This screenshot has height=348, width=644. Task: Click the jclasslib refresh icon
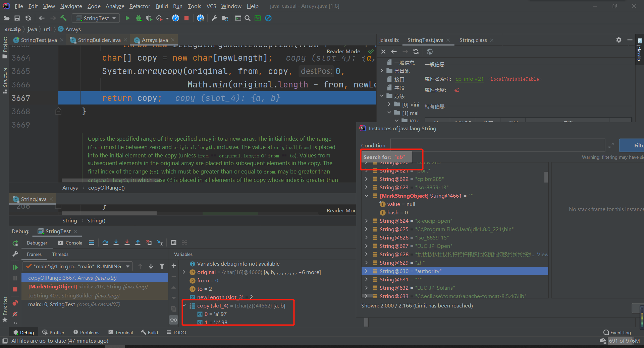pyautogui.click(x=416, y=52)
